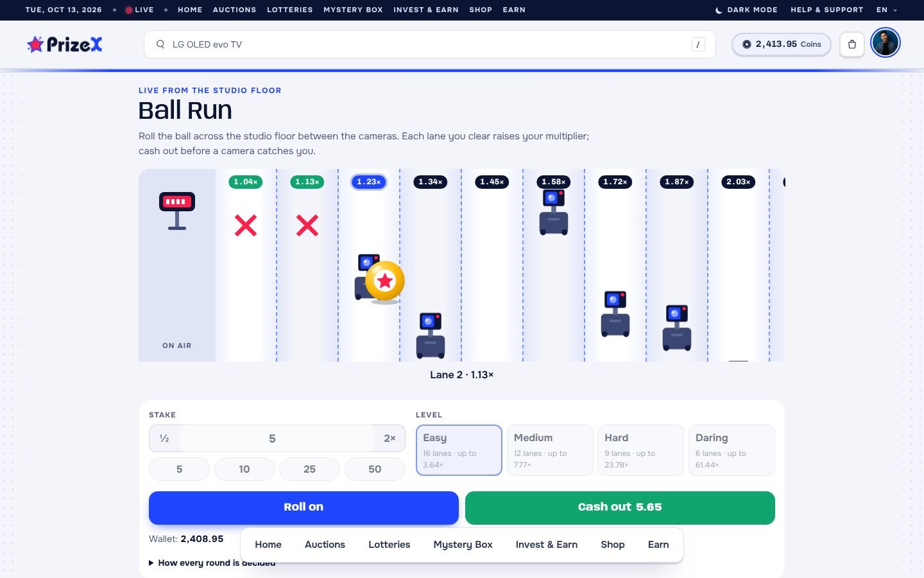The width and height of the screenshot is (924, 578).
Task: Go to Invest & Earn floating nav
Action: (547, 545)
